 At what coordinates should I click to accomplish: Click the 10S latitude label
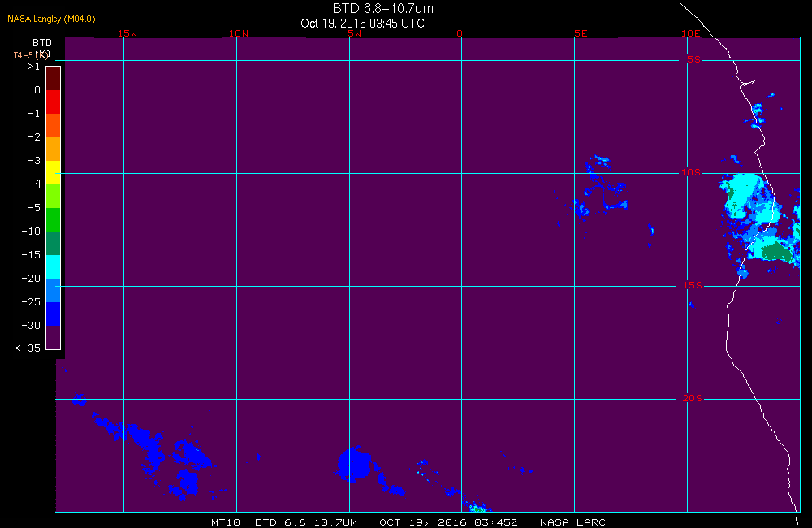690,172
